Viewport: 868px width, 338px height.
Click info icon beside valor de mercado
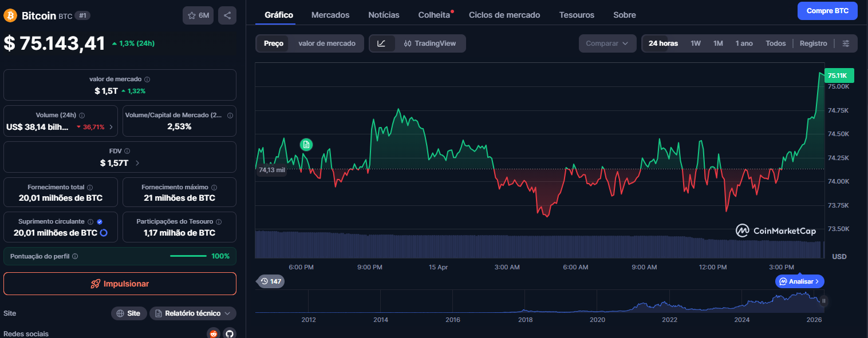tap(147, 79)
